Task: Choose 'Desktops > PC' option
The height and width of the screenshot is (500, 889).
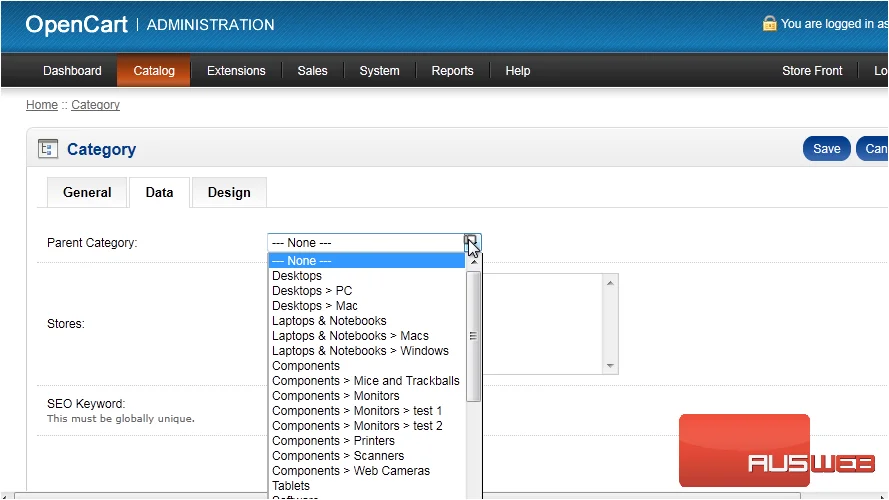Action: pos(366,291)
